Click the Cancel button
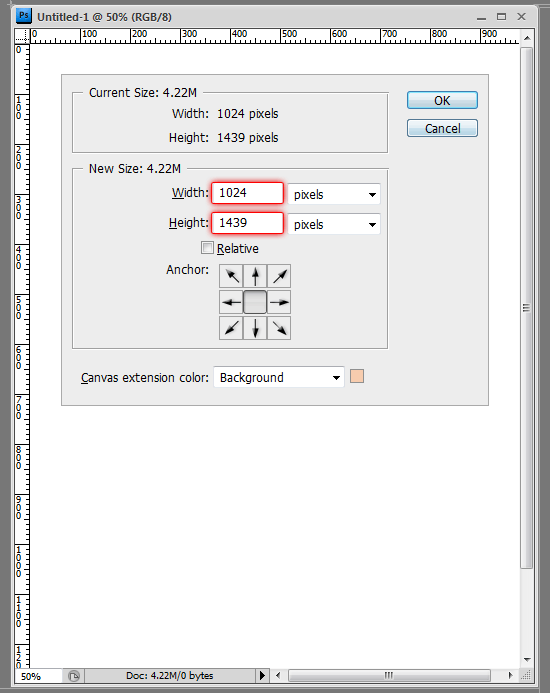 pyautogui.click(x=442, y=128)
